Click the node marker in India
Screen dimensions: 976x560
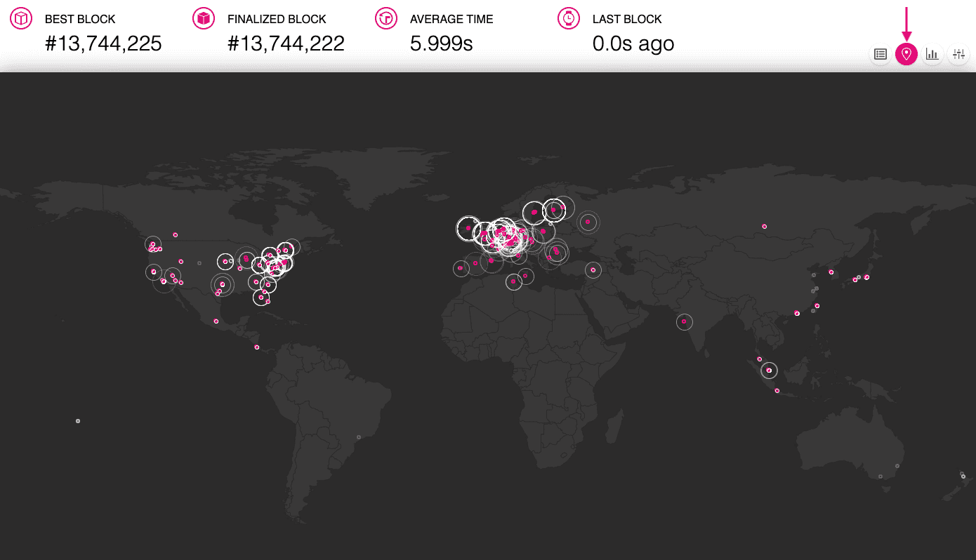pos(685,321)
